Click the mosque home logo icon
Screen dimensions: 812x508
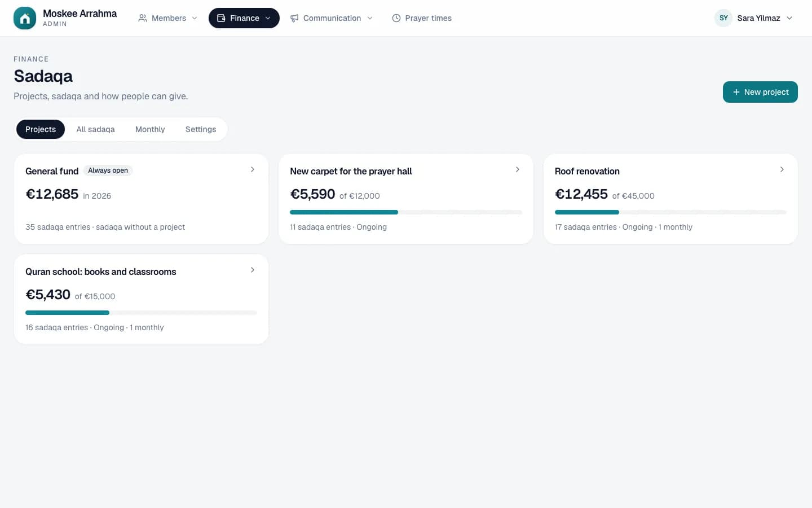coord(25,18)
